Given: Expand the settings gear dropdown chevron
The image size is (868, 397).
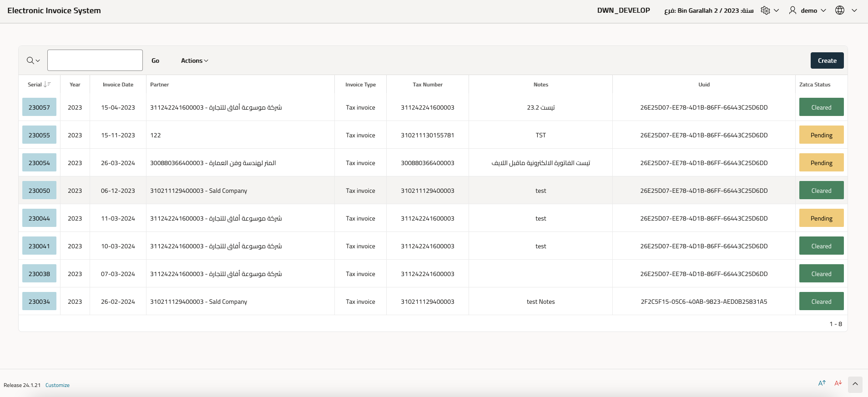Looking at the screenshot, I should pyautogui.click(x=776, y=10).
